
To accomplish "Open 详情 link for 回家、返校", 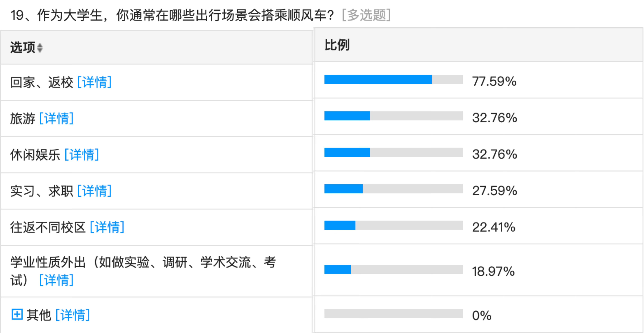I will click(x=95, y=82).
